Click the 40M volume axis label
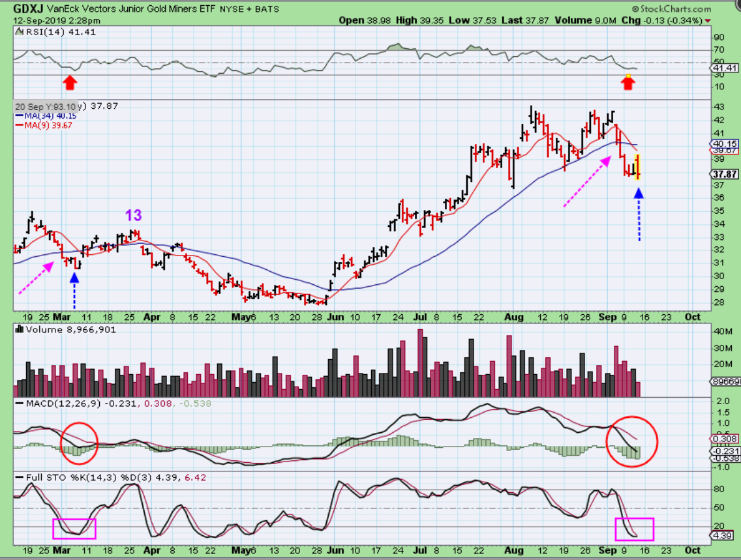Screen dimensions: 741x560 tap(723, 331)
